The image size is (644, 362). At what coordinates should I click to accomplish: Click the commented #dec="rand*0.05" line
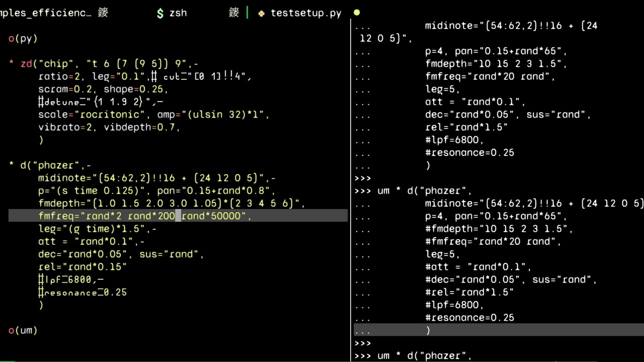(511, 280)
